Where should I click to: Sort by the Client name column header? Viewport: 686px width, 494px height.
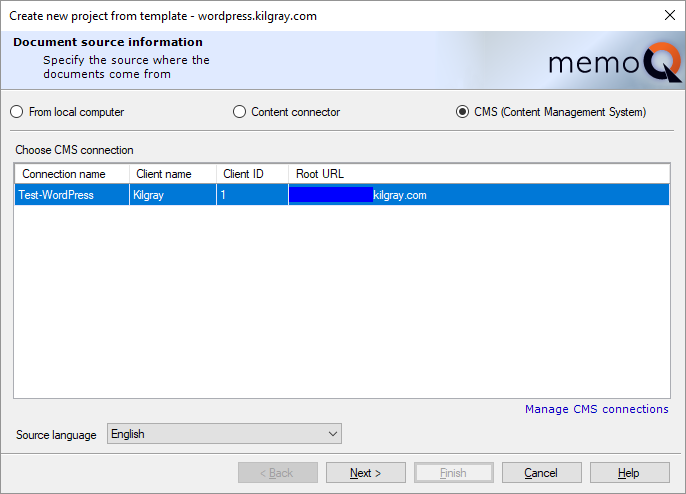coord(173,174)
